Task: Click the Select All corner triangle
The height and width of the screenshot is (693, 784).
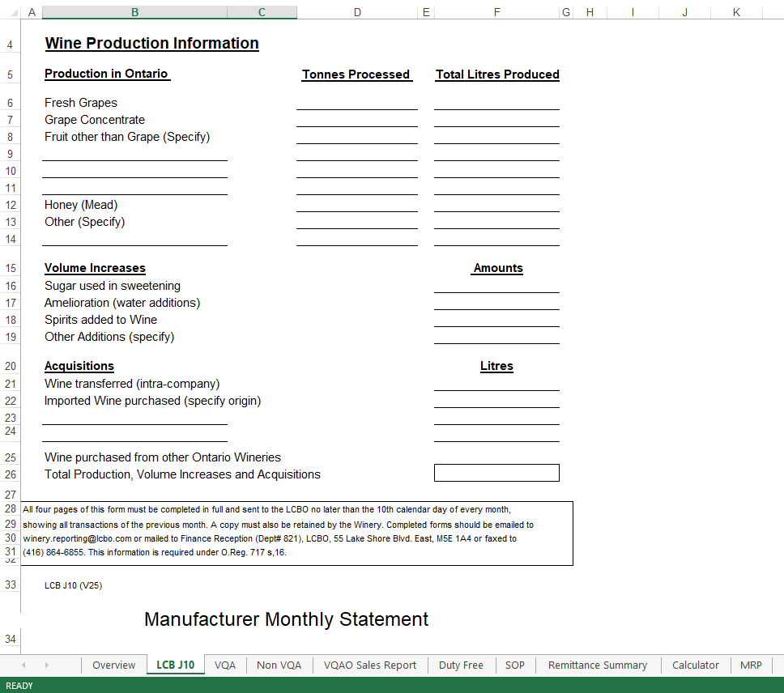Action: [13, 12]
